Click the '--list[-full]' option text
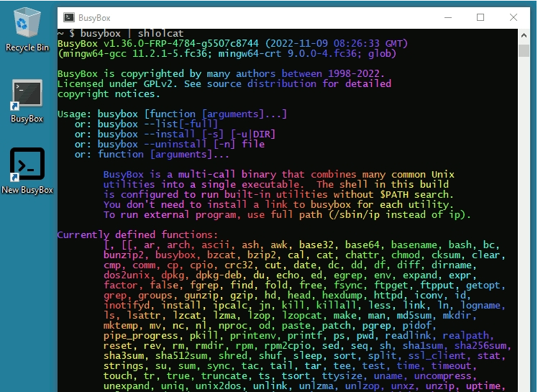 (x=181, y=124)
